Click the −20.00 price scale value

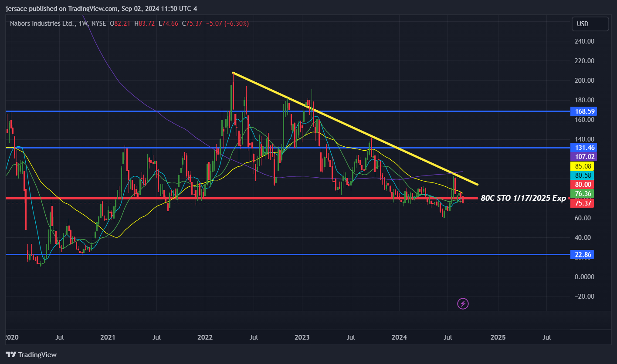click(x=585, y=297)
